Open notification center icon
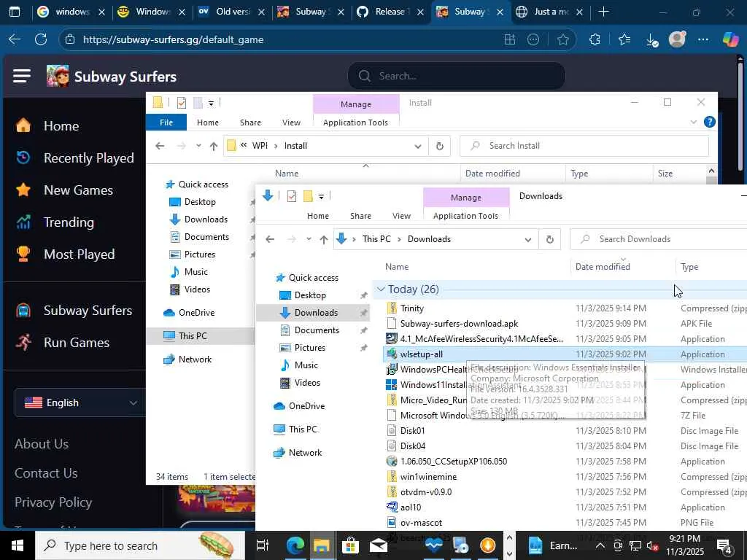747x560 pixels. click(x=725, y=546)
